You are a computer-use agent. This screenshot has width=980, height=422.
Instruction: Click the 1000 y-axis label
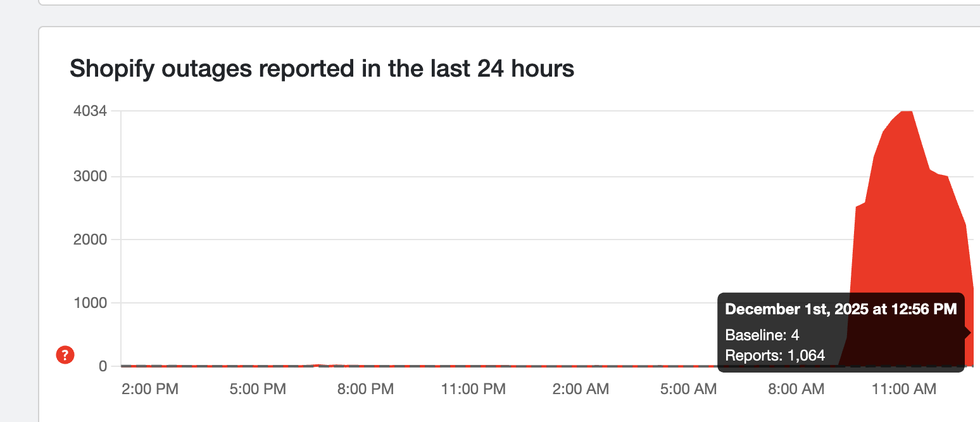[91, 303]
